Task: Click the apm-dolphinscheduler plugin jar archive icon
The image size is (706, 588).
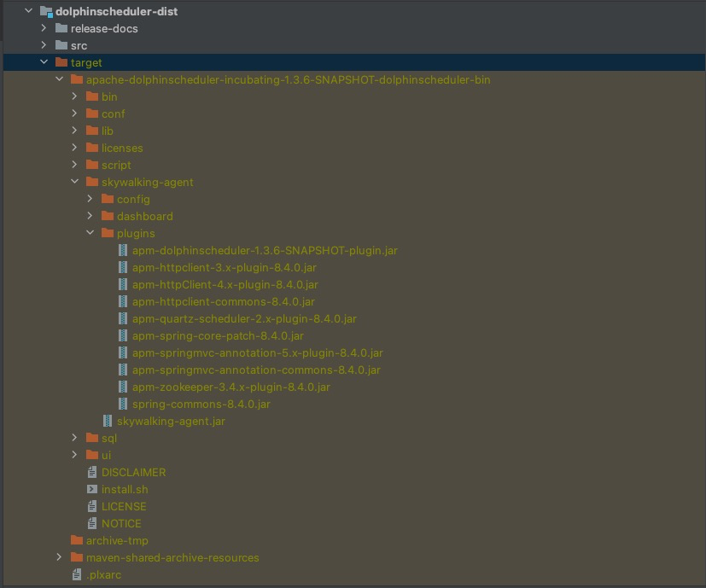Action: [122, 250]
